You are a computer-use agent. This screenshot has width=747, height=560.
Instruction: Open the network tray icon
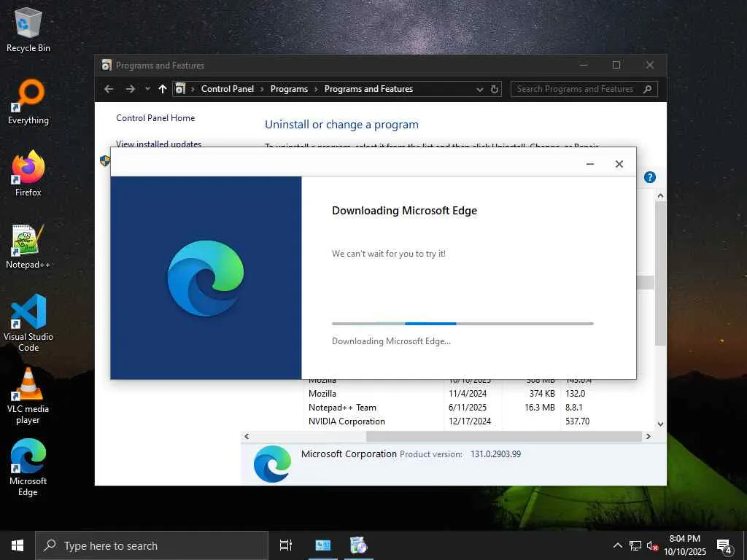click(x=635, y=545)
